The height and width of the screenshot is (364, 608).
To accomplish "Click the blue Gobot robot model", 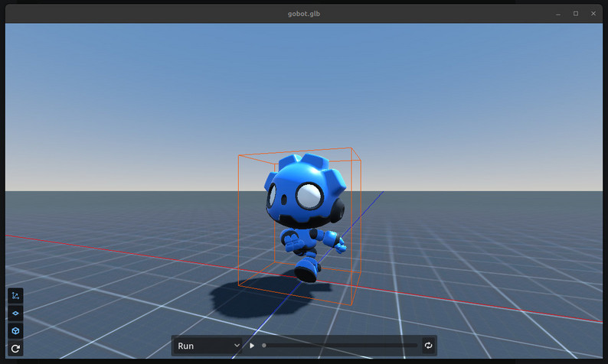I will tap(305, 217).
